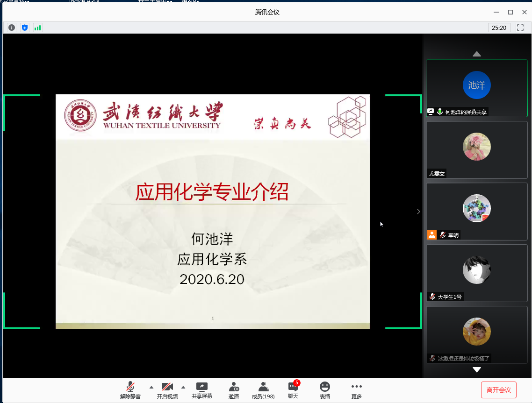Screen dimensions: 532x403
Task: Expand microphone options arrow beside 解除静音
Action: 151,387
